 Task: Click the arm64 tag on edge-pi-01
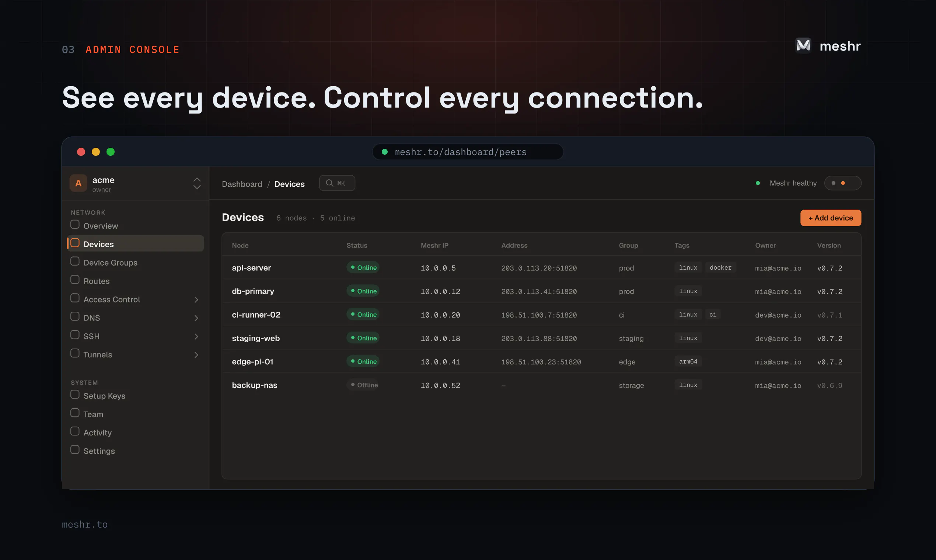688,361
